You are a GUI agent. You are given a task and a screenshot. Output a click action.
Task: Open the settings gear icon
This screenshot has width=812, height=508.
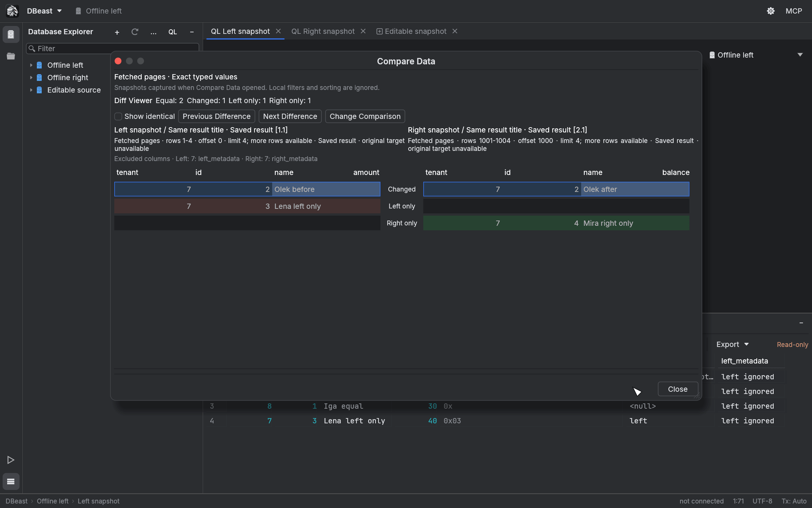[771, 11]
